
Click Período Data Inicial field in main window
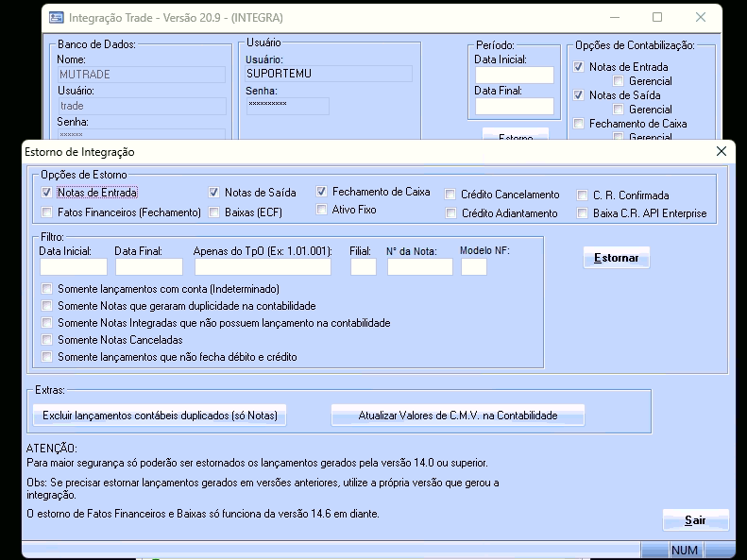click(x=515, y=75)
